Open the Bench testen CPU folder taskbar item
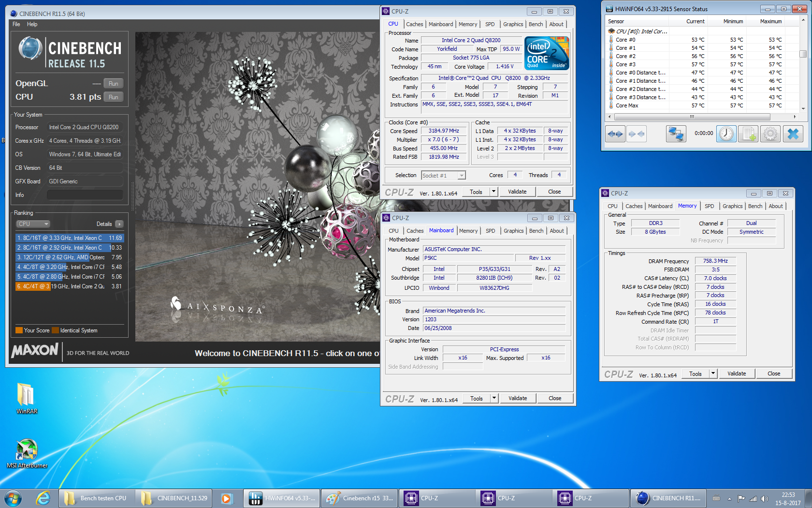The height and width of the screenshot is (508, 812). click(96, 498)
